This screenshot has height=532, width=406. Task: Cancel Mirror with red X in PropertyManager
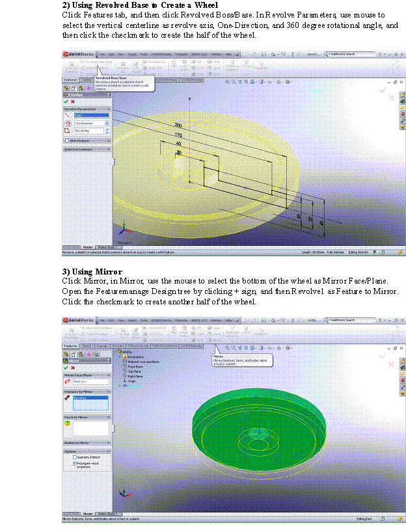pos(73,367)
